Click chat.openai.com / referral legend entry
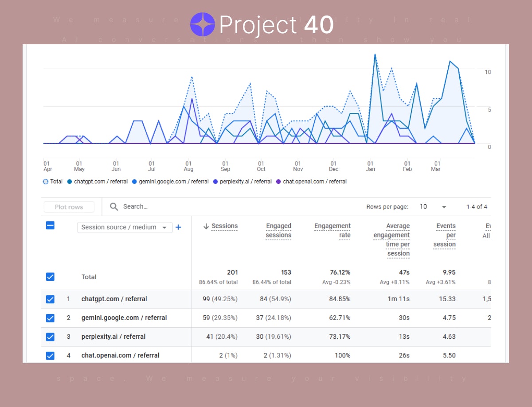This screenshot has width=532, height=407. click(x=311, y=182)
